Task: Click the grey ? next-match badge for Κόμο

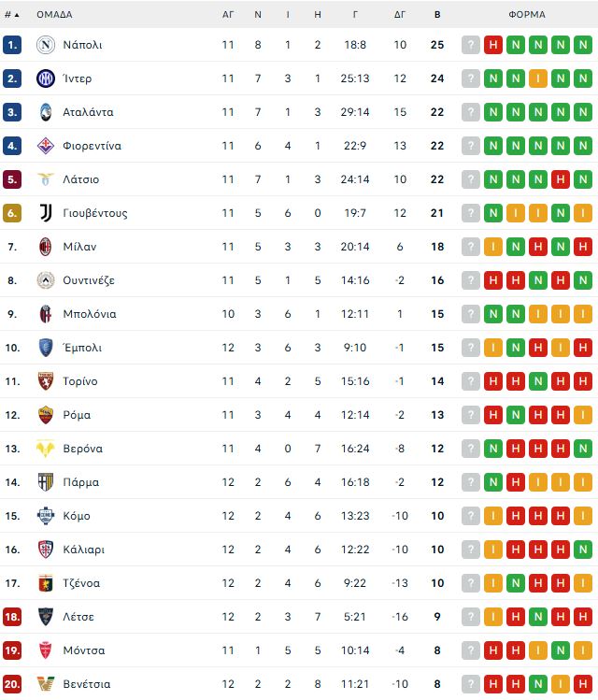Action: pyautogui.click(x=470, y=516)
